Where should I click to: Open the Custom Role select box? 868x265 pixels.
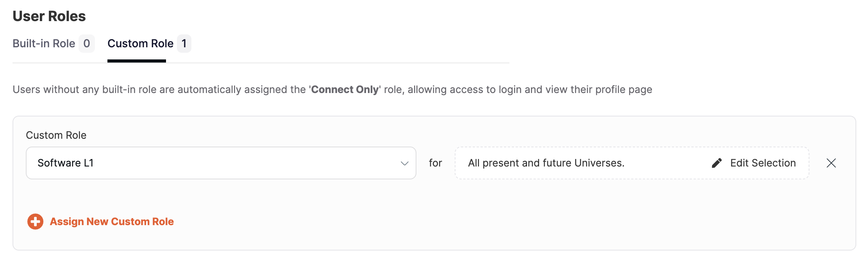click(221, 163)
